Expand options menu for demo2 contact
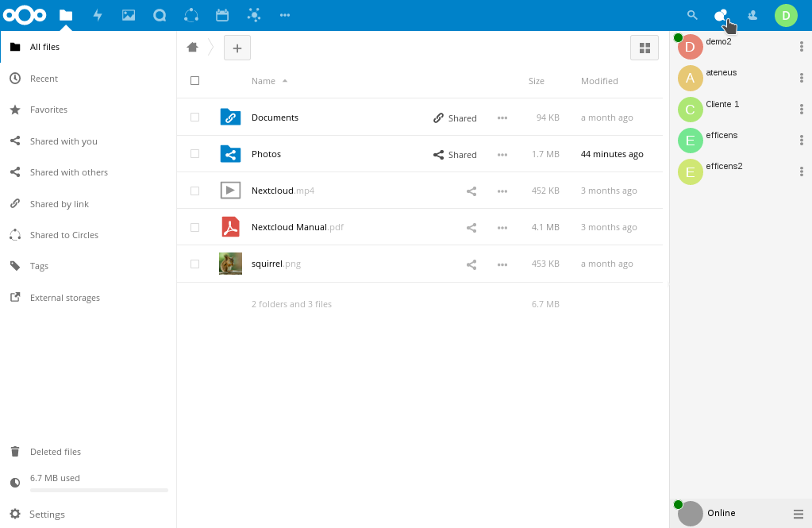The image size is (812, 528). coord(801,47)
